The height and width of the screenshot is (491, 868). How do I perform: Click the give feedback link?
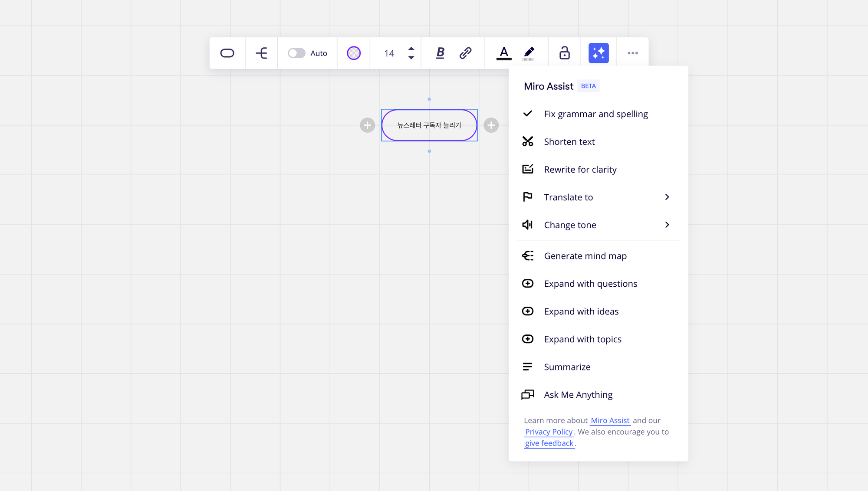(549, 443)
